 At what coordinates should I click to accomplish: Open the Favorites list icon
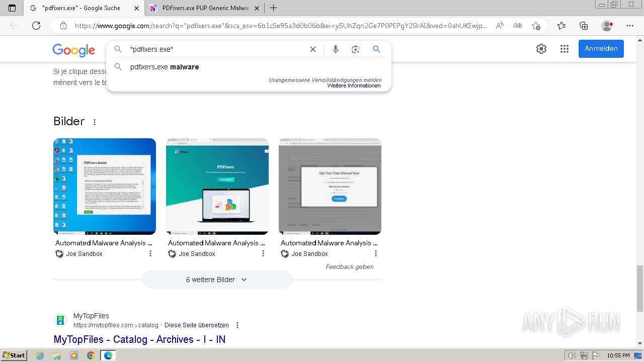coord(561,26)
